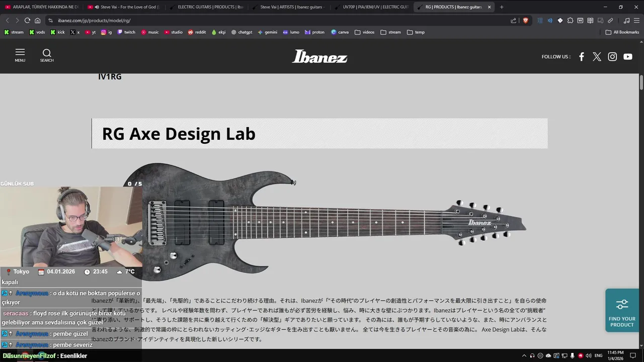This screenshot has height=362, width=644.
Task: Switch to ELECTRIC GUITARS PRODUCTS tab
Action: [205, 7]
